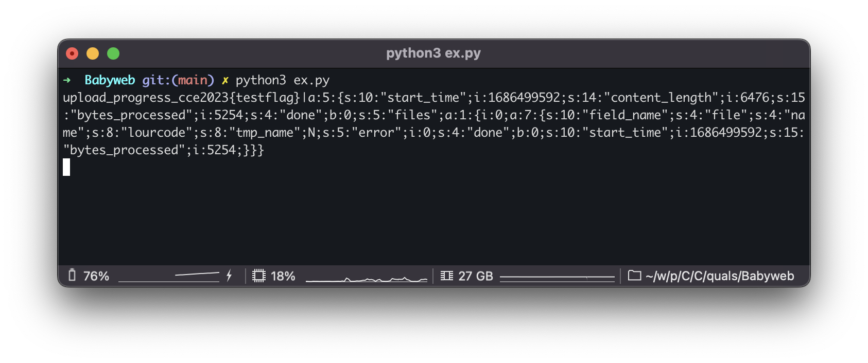Click the memory usage sparkline graph
The image size is (868, 363).
(x=557, y=278)
